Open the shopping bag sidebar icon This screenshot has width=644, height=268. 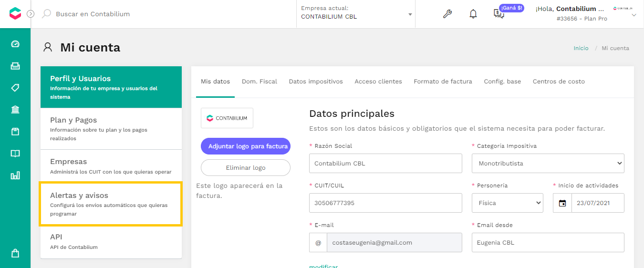[15, 253]
